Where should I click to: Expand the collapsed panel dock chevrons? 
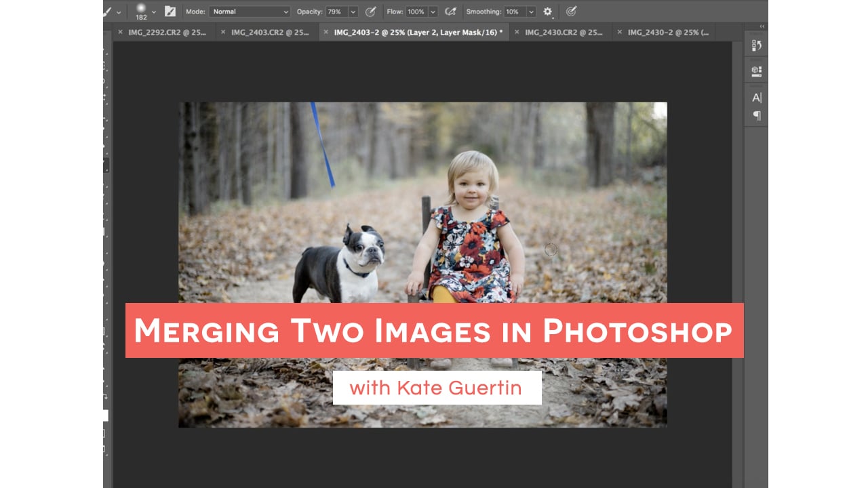(x=762, y=26)
